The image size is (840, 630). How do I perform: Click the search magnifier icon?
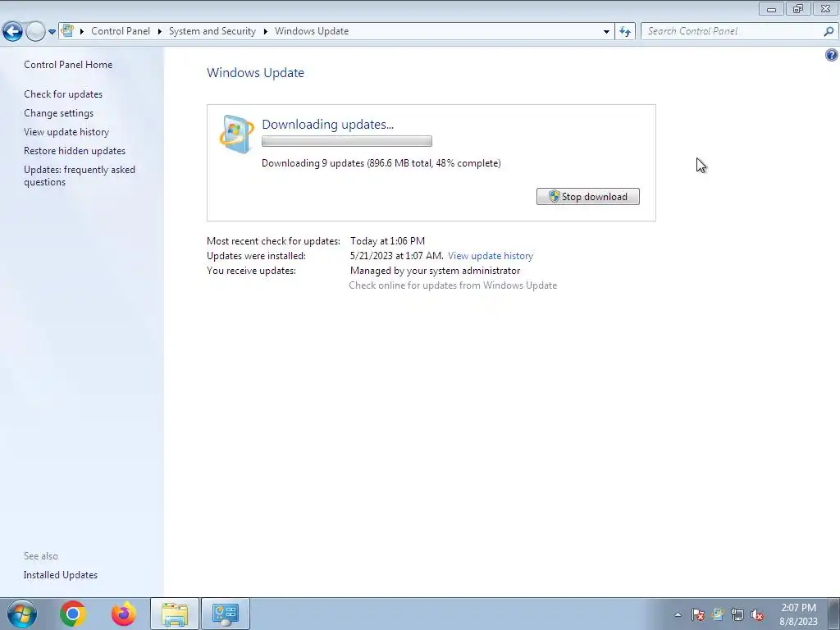829,32
